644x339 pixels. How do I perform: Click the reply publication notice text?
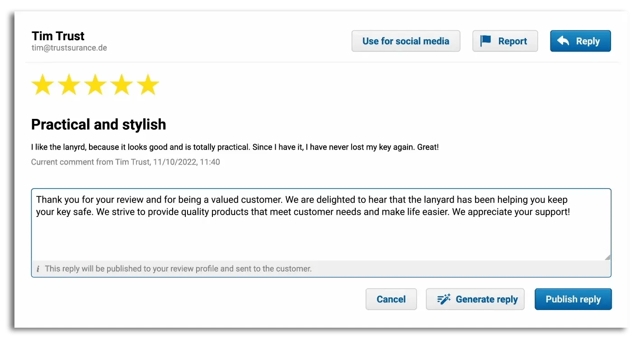[x=178, y=269]
